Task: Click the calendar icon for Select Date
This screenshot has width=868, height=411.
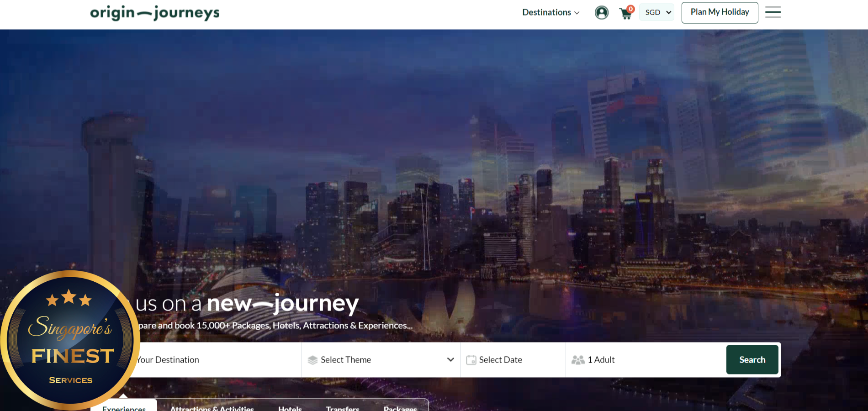Action: (x=471, y=360)
